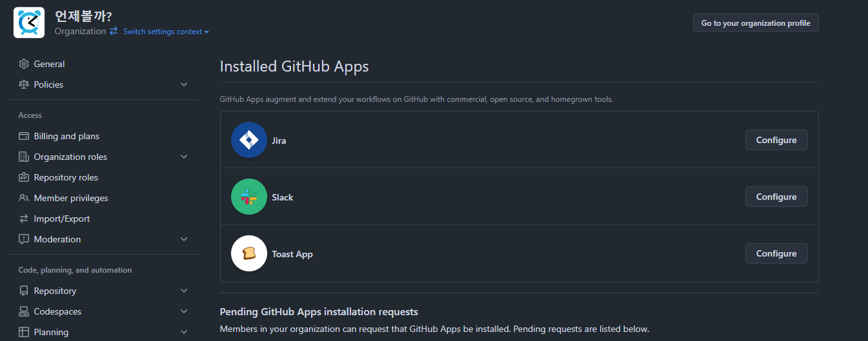
Task: Configure the Slack app
Action: pyautogui.click(x=776, y=197)
